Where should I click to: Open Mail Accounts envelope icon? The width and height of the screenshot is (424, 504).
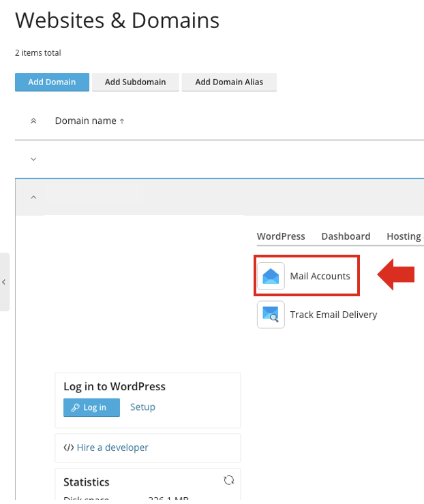(x=271, y=276)
